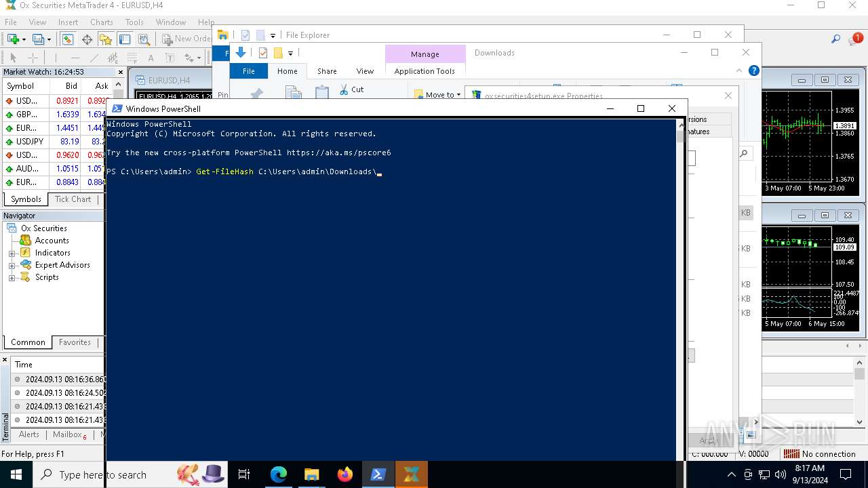Open the Move to dropdown in Explorer
Screen dimensions: 868x488
[x=437, y=95]
